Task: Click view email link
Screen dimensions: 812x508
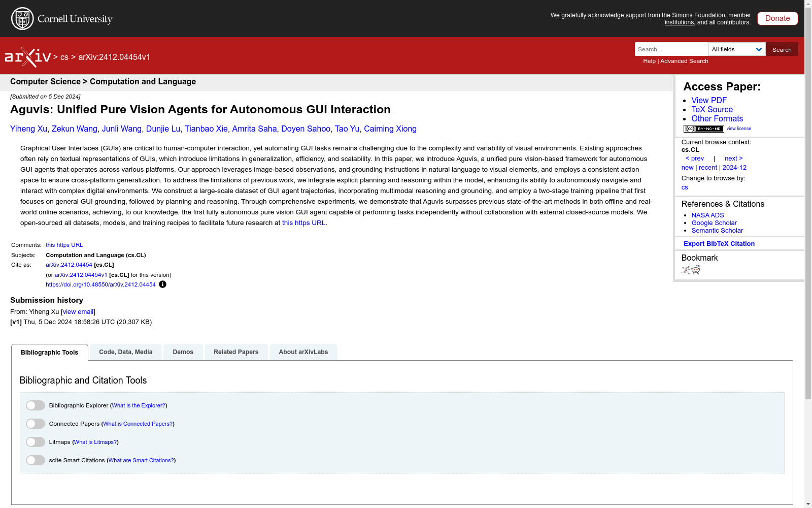Action: point(78,312)
